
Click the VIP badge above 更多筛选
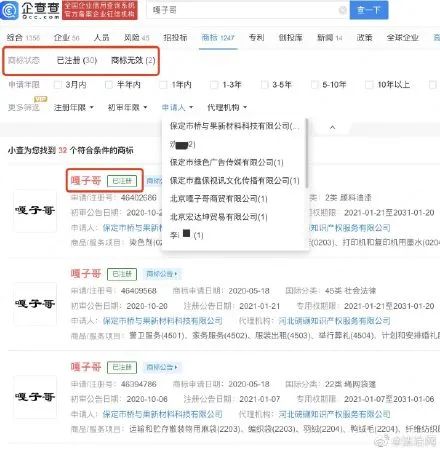coord(41,99)
